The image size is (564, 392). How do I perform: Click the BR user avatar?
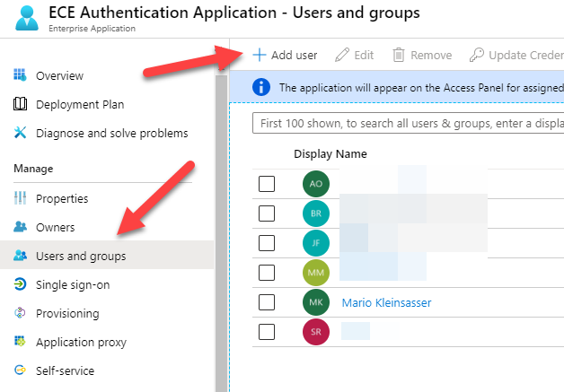316,213
